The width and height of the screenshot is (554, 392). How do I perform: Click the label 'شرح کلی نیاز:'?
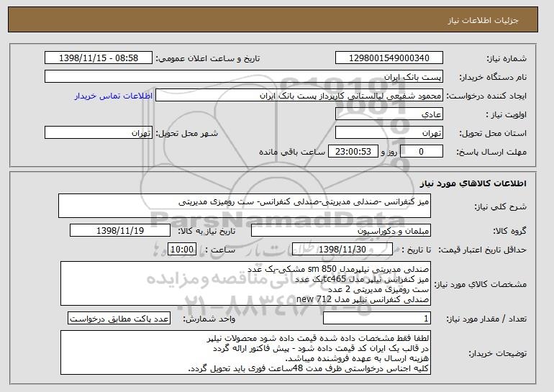[500, 206]
